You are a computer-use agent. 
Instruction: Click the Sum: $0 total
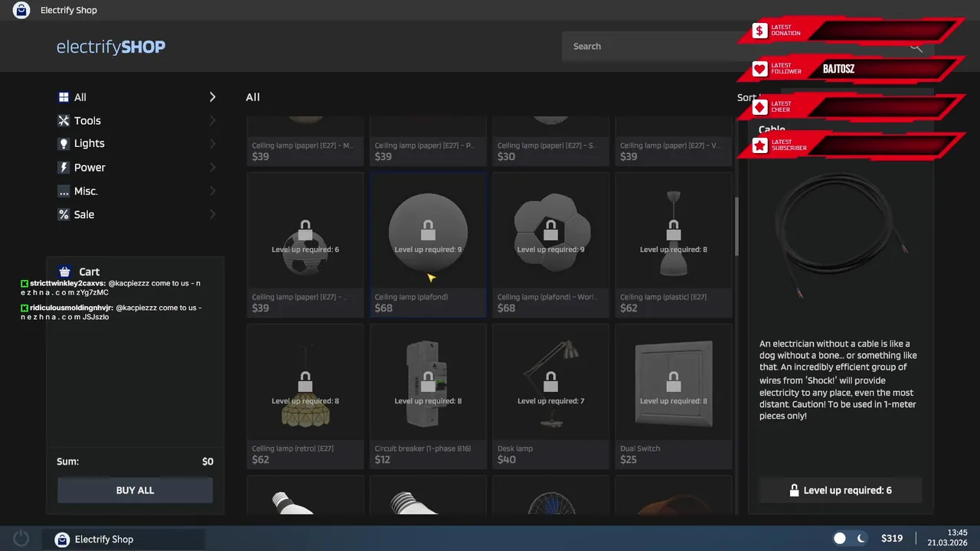click(x=135, y=461)
